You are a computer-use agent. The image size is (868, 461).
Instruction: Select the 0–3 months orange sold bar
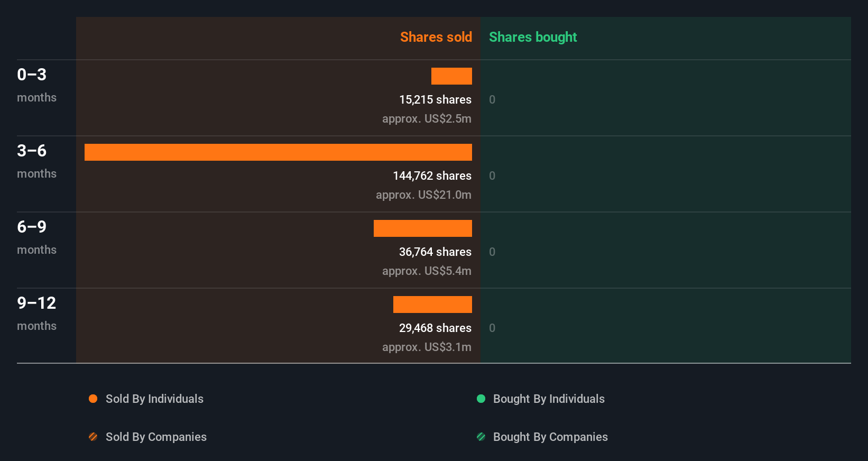tap(451, 76)
